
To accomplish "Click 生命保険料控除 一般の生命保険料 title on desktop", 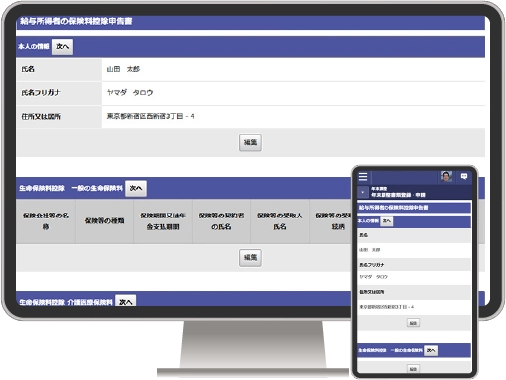I will (71, 188).
